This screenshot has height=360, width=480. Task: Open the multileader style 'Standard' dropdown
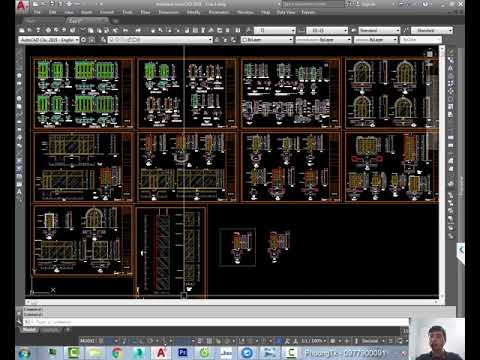coord(432,30)
